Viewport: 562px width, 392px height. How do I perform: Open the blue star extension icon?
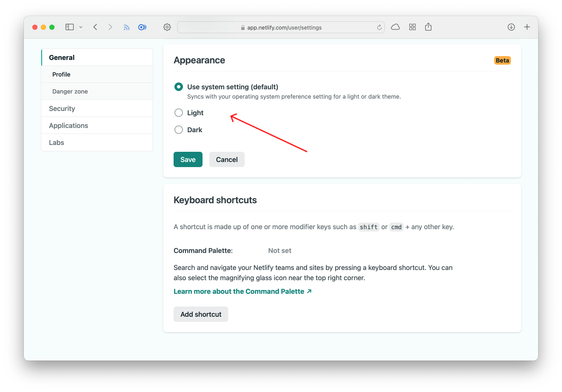pyautogui.click(x=143, y=27)
